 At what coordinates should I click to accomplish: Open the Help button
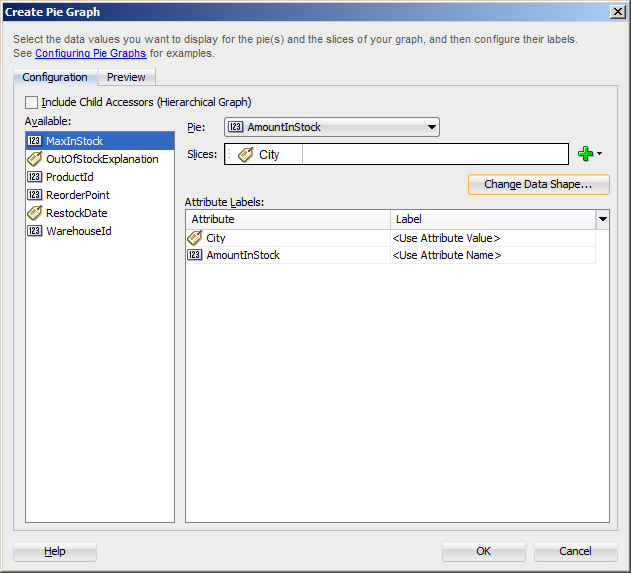tap(55, 551)
